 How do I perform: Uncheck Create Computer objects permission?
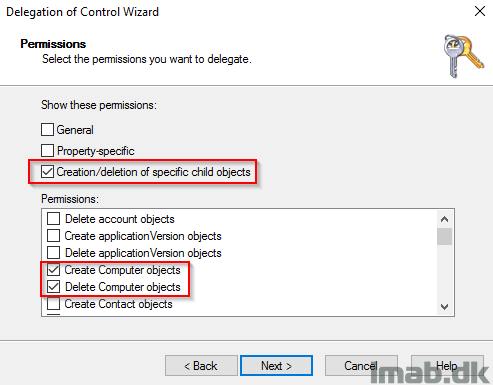tap(53, 270)
